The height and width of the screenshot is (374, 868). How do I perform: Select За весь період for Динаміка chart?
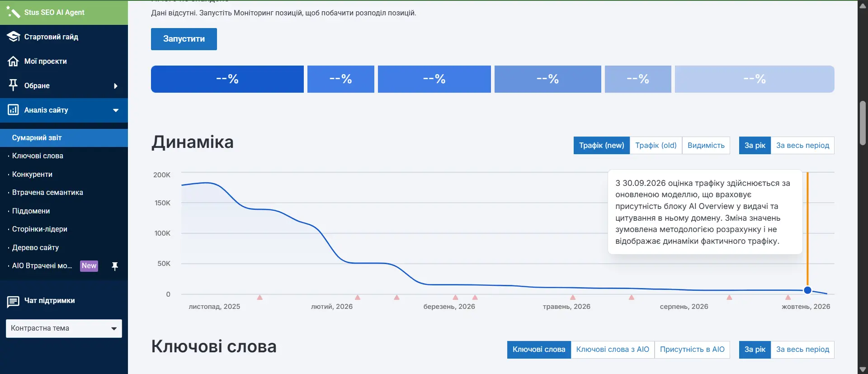pos(803,145)
